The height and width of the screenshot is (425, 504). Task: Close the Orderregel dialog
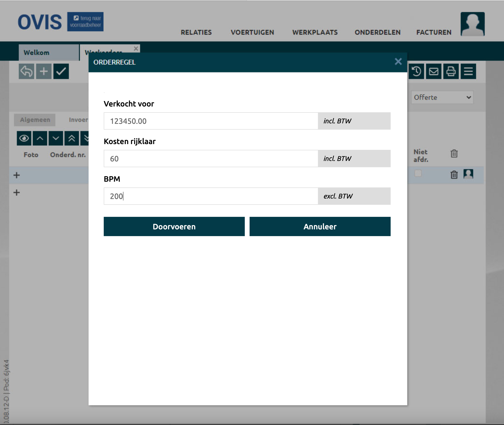pos(398,62)
